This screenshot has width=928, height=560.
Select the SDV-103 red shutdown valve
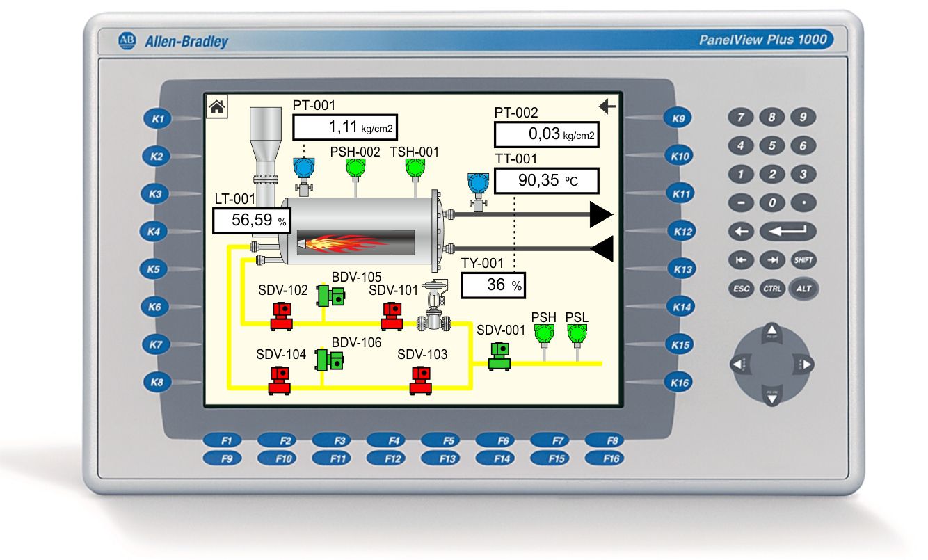click(x=422, y=381)
